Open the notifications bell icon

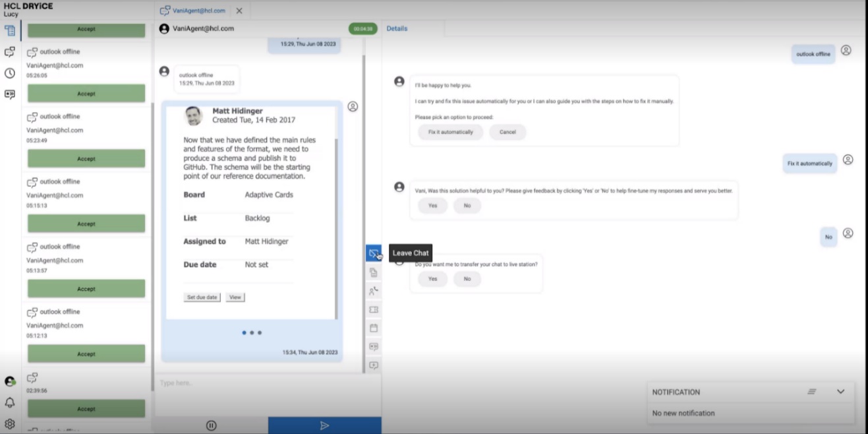(10, 402)
